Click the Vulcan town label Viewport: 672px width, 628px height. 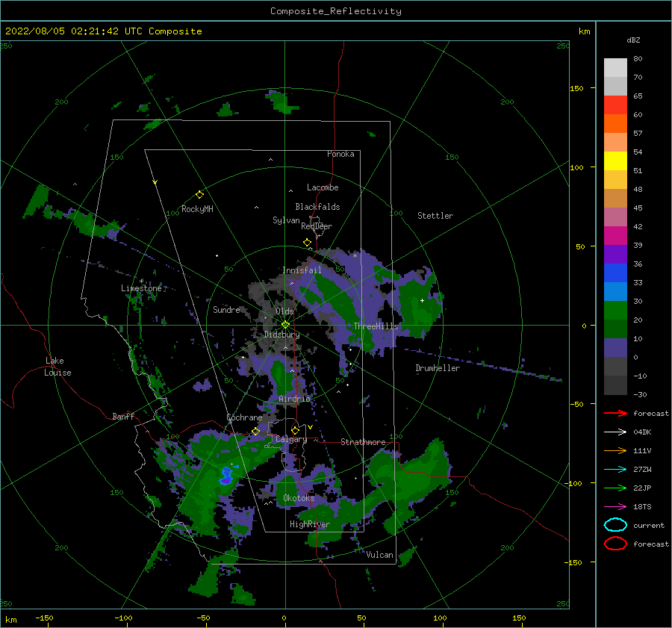(x=379, y=555)
